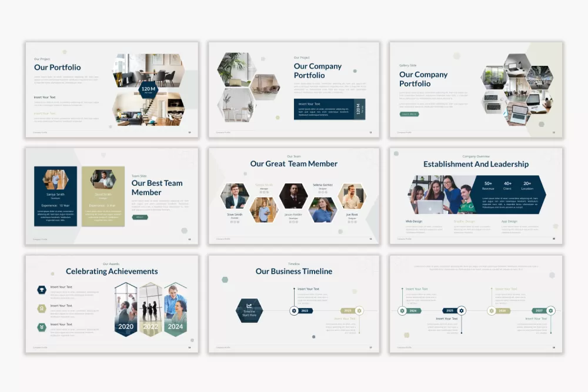Select the Instagram icon under Joe Root

[x=355, y=223]
